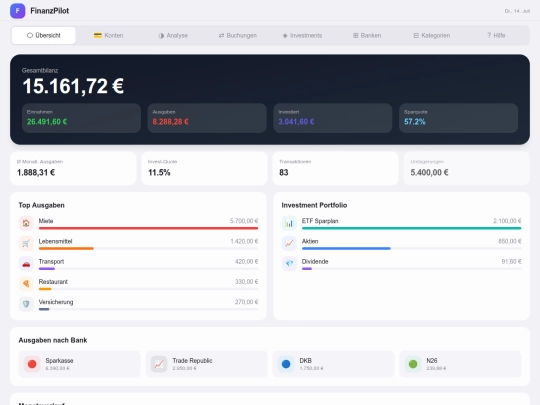This screenshot has width=540, height=405.
Task: Click the Lebensmittel amount 1.420,00 €
Action: [x=244, y=241]
